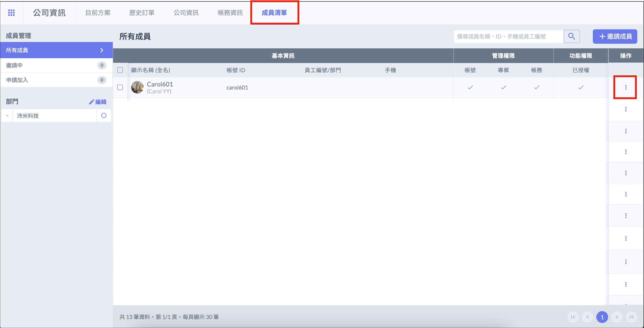The image size is (644, 328).
Task: Open the apps grid menu icon
Action: point(11,13)
